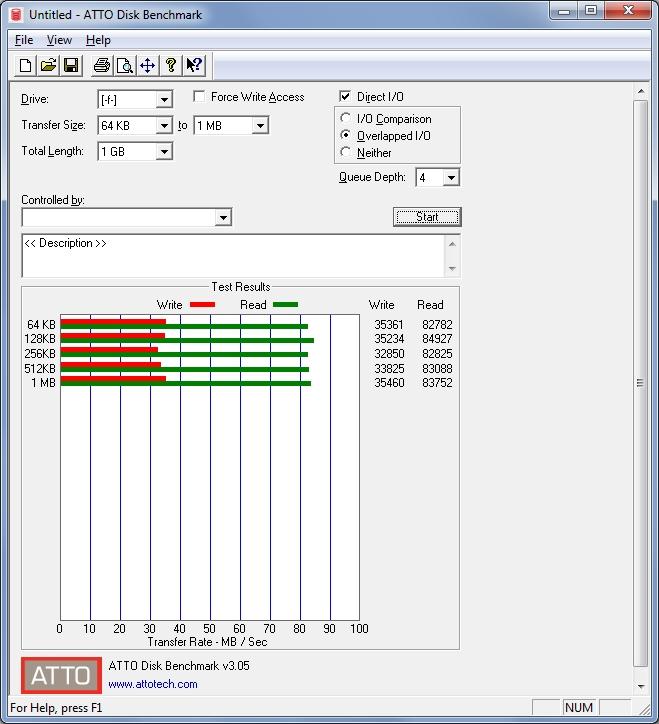
Task: Maximize the ATTO Disk Benchmark window
Action: (x=591, y=11)
